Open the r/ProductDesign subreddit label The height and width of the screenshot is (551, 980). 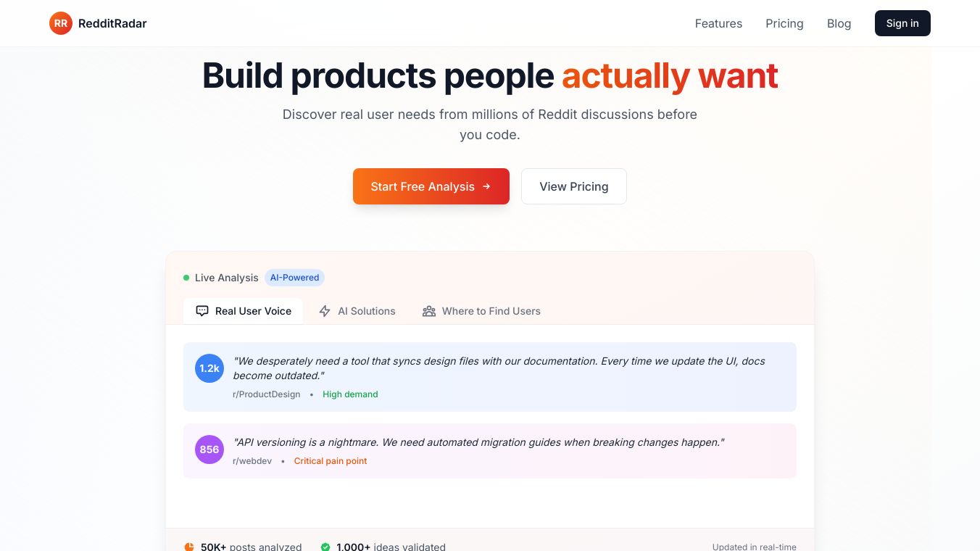point(266,394)
